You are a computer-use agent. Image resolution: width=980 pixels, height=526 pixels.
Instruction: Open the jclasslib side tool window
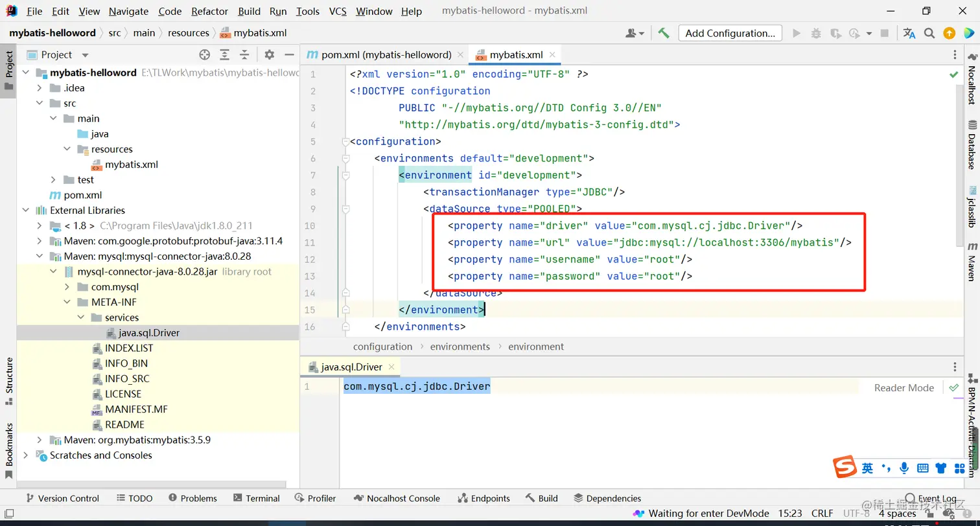[x=972, y=207]
